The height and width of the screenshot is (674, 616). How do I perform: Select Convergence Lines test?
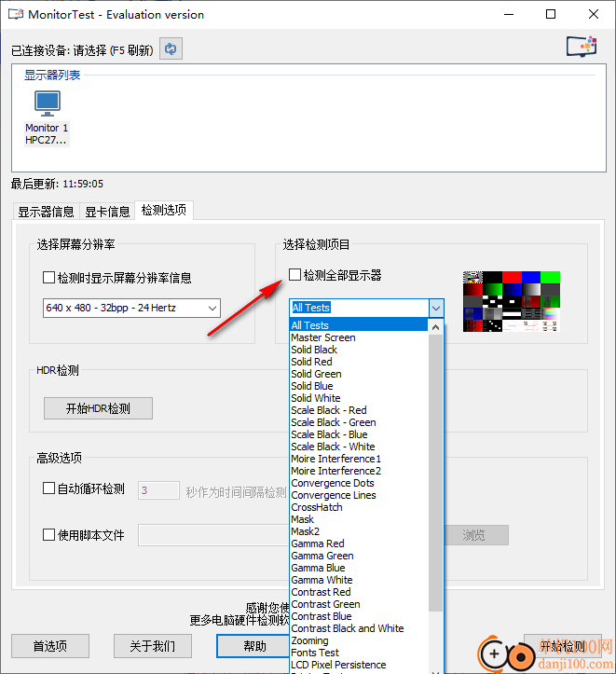359,495
